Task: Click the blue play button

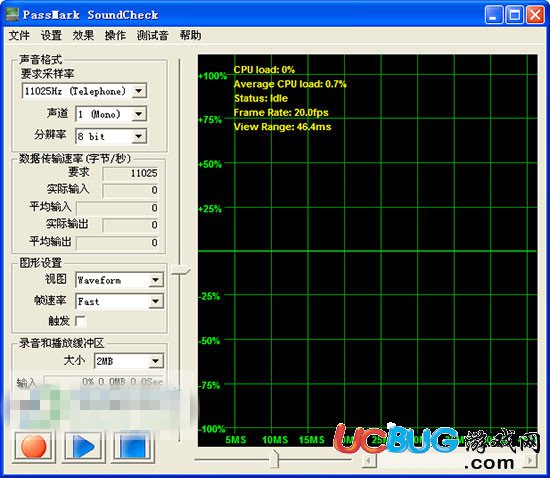Action: [x=83, y=446]
